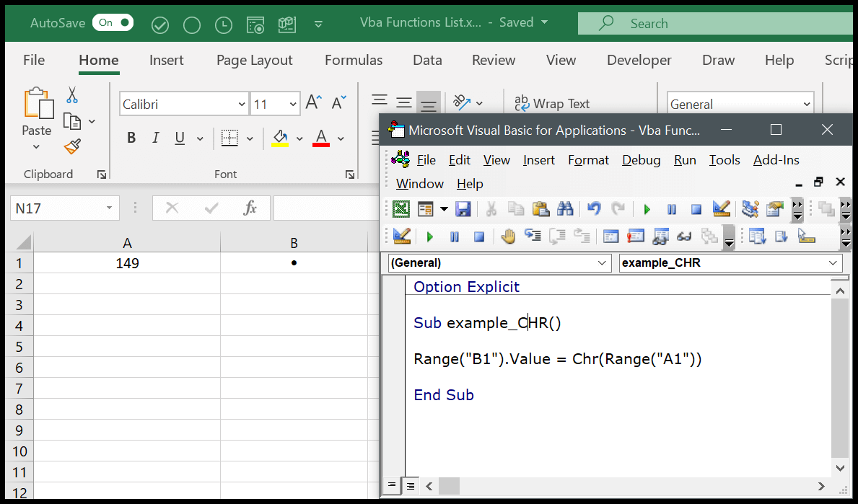Open the Debug menu in VBA editor
858x504 pixels.
tap(641, 159)
